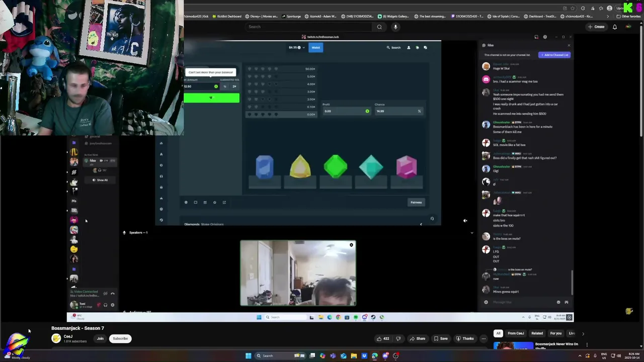
Task: Click the YouTube search field in the stream
Action: 309,27
